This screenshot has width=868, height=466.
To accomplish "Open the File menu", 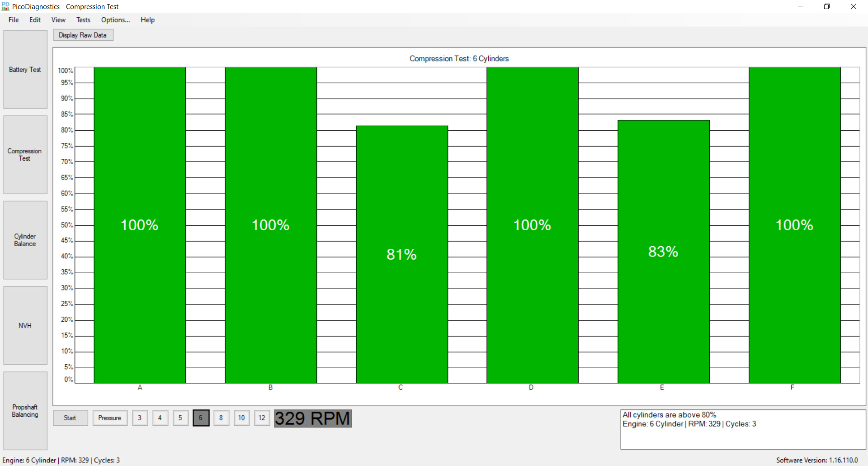I will point(14,20).
